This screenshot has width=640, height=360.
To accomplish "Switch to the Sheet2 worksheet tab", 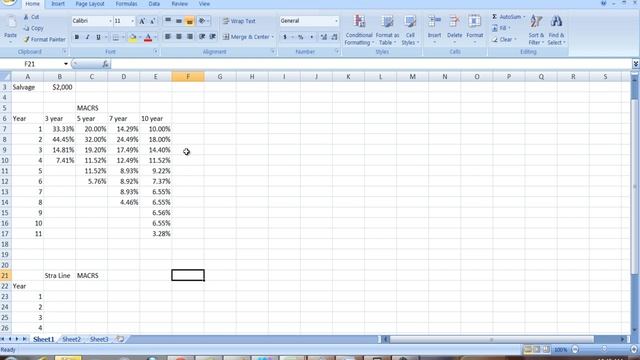I will tap(71, 339).
